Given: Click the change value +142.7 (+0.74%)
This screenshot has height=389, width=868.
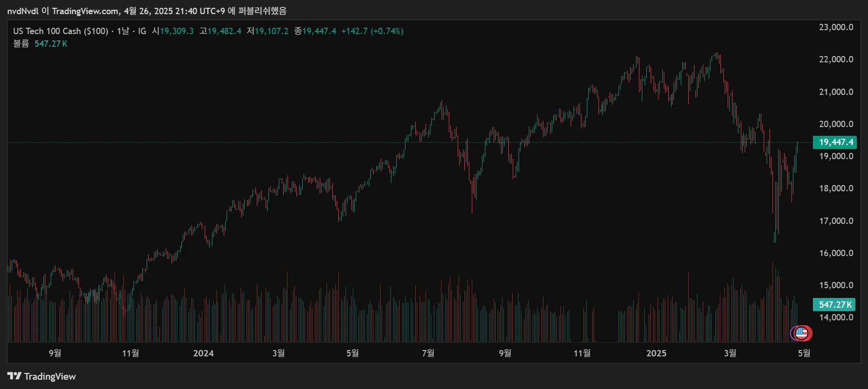Looking at the screenshot, I should pos(372,31).
